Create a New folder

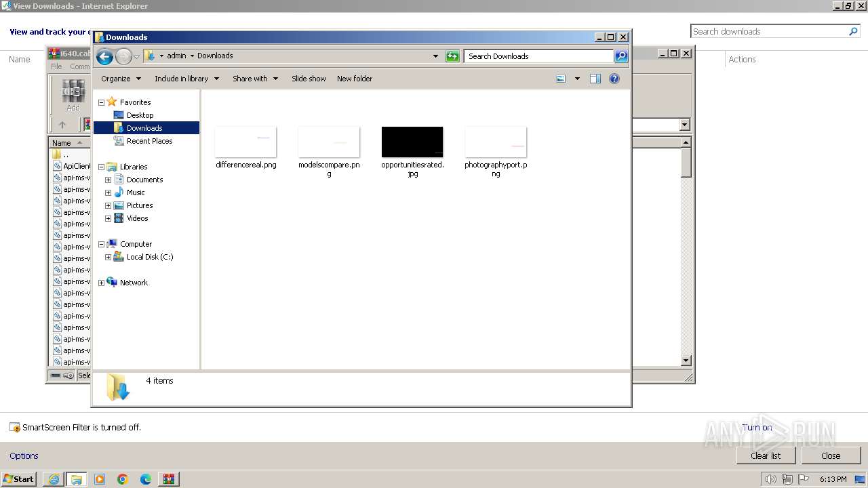pyautogui.click(x=355, y=79)
